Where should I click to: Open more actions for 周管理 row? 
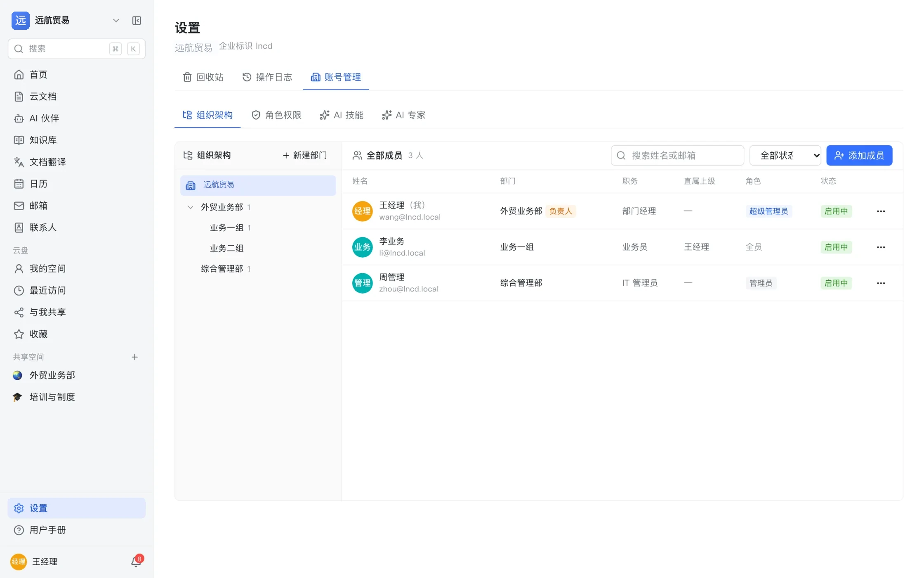pyautogui.click(x=881, y=283)
